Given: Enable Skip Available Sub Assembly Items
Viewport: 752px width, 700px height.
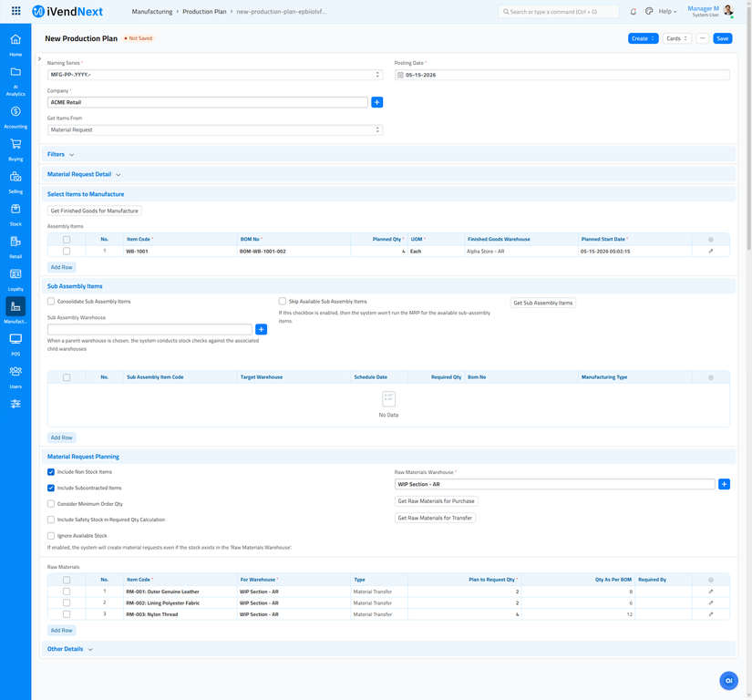Looking at the screenshot, I should [283, 301].
